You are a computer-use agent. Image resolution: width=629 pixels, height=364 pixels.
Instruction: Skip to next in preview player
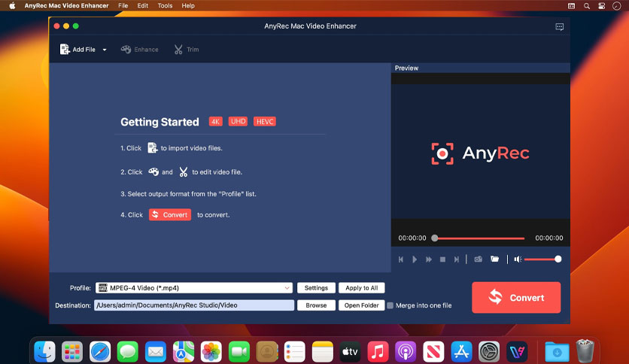pos(457,259)
